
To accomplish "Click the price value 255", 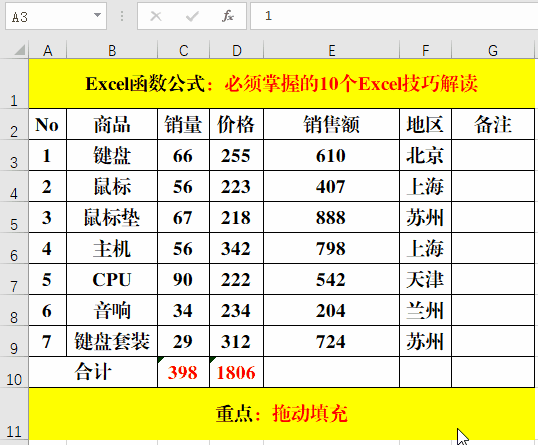I will click(x=236, y=155).
